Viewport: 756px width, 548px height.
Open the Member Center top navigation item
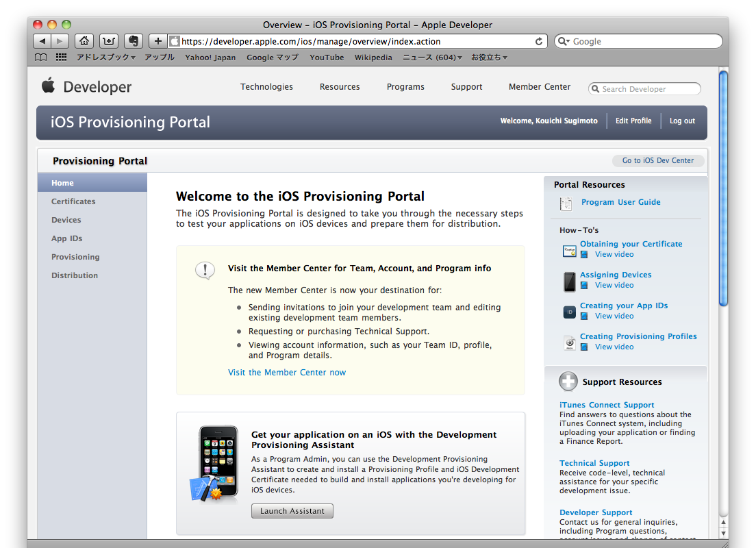click(x=539, y=87)
